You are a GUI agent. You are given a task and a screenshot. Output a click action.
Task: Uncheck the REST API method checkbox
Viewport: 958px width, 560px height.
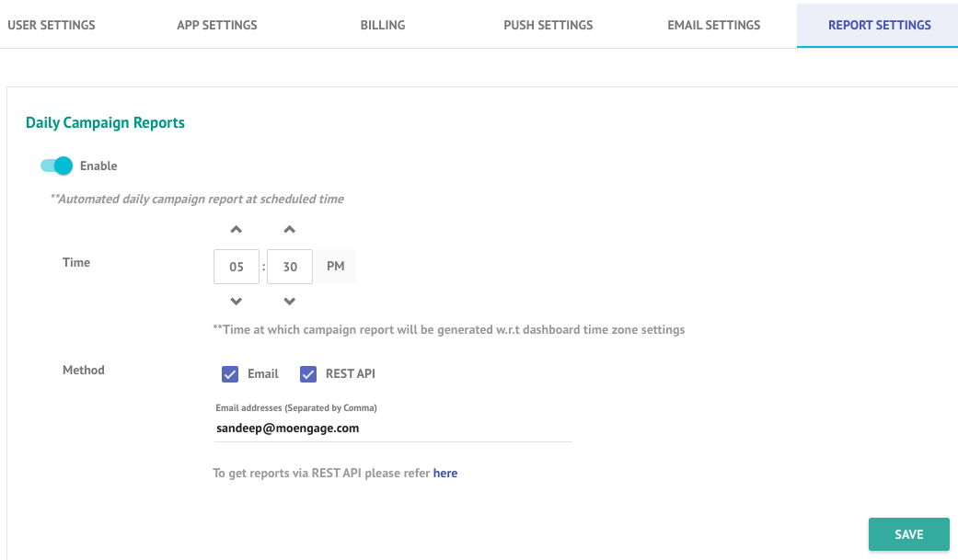tap(308, 374)
